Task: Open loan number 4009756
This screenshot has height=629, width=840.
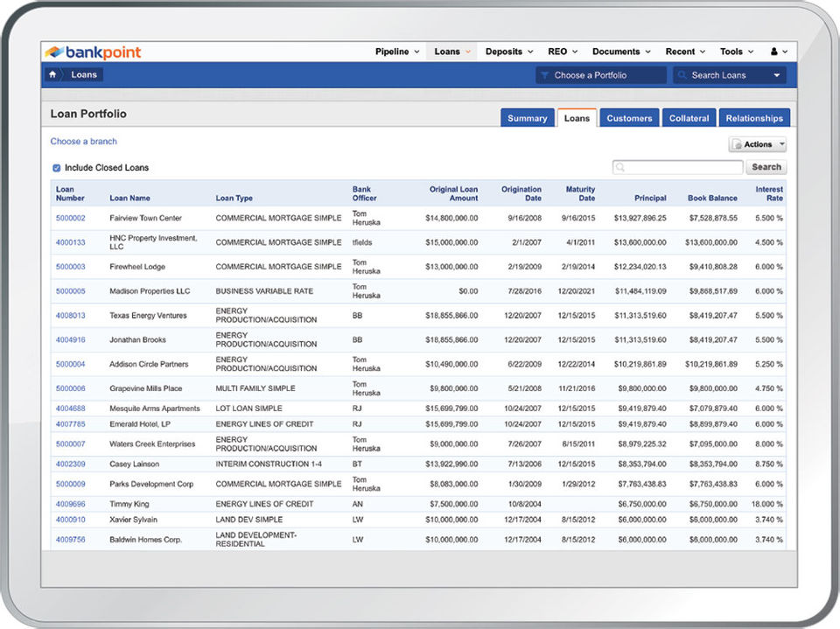Action: pos(71,540)
